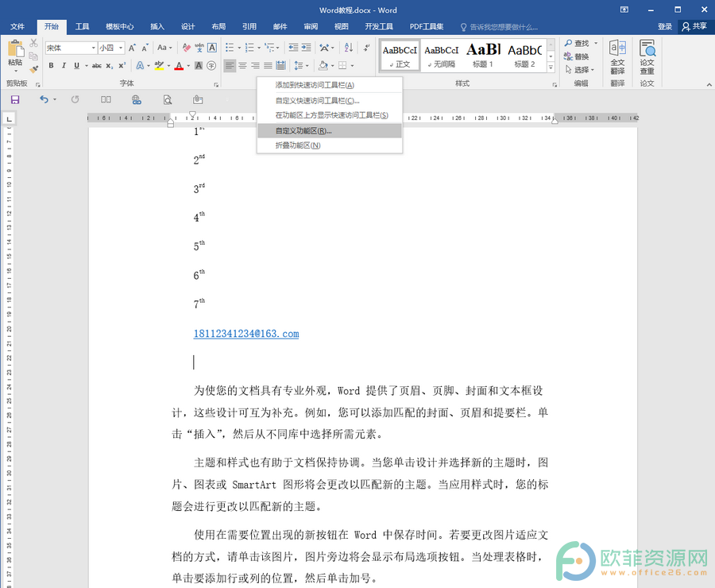
Task: Choose 自定义功能区(R)... from context menu
Action: click(x=330, y=131)
